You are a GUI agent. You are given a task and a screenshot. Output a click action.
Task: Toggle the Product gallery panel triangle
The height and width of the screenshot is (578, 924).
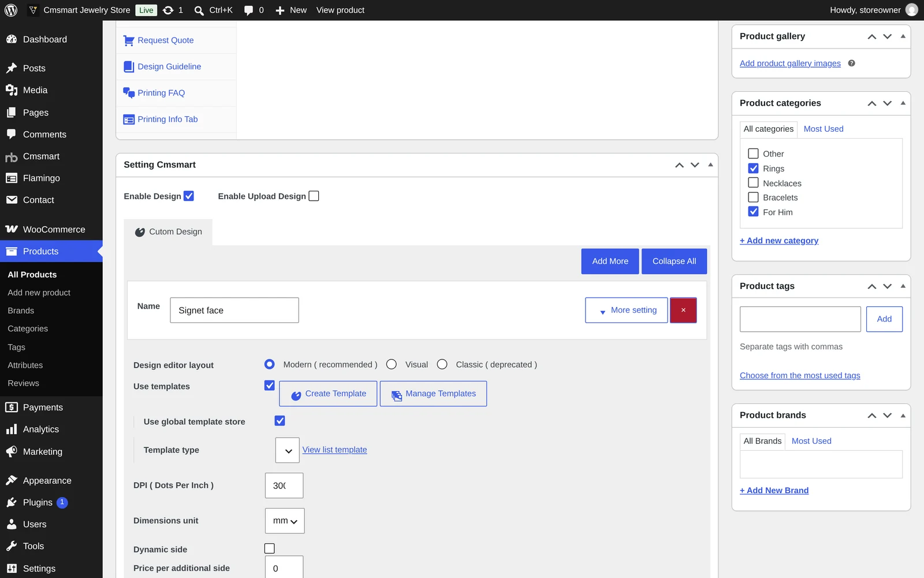click(x=903, y=36)
